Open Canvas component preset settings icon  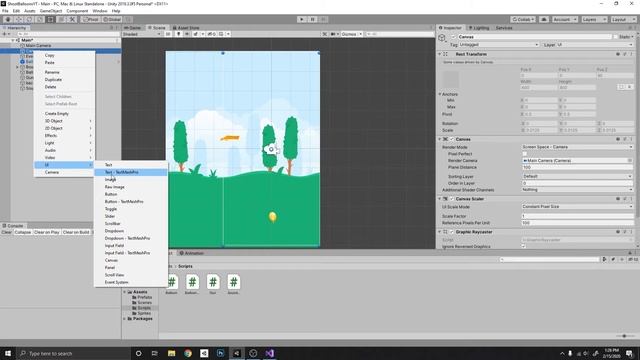click(624, 139)
